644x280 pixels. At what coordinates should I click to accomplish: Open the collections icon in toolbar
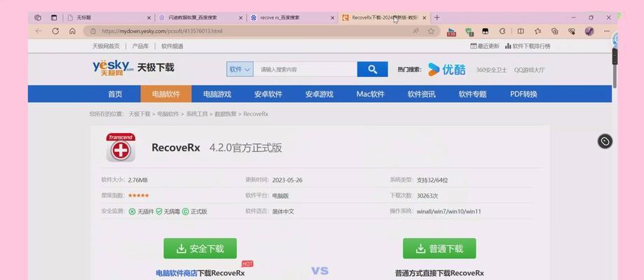click(555, 31)
